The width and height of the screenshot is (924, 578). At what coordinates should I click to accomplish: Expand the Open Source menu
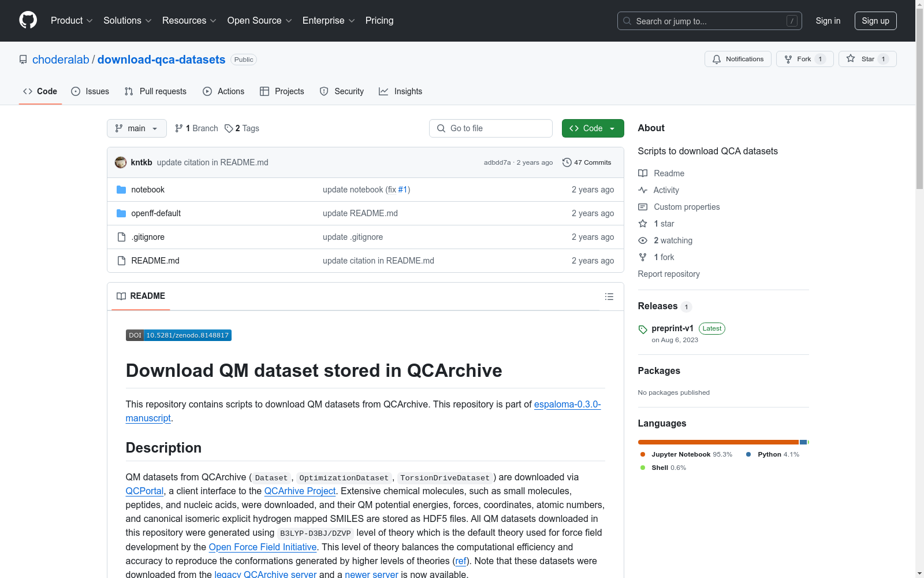[x=260, y=21]
